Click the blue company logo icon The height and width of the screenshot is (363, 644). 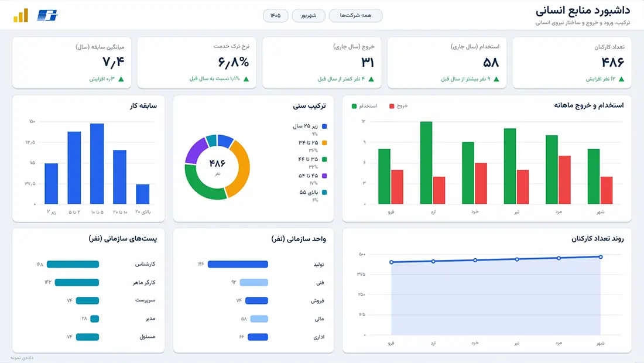(x=47, y=15)
